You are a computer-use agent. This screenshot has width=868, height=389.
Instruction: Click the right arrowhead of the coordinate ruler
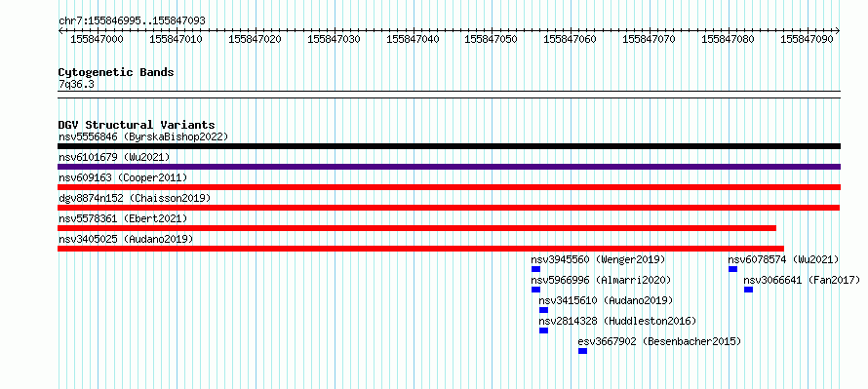click(x=838, y=30)
